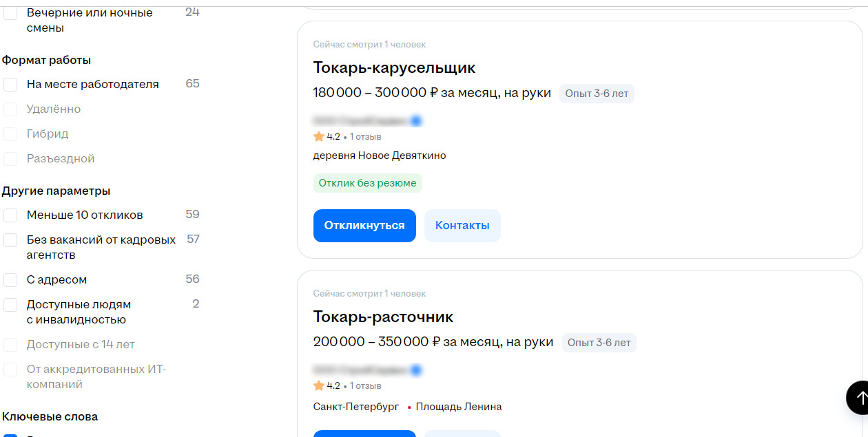Screen dimensions: 868x437
Task: Show Контакты for the Токарь-карусельщик vacancy
Action: (x=462, y=226)
